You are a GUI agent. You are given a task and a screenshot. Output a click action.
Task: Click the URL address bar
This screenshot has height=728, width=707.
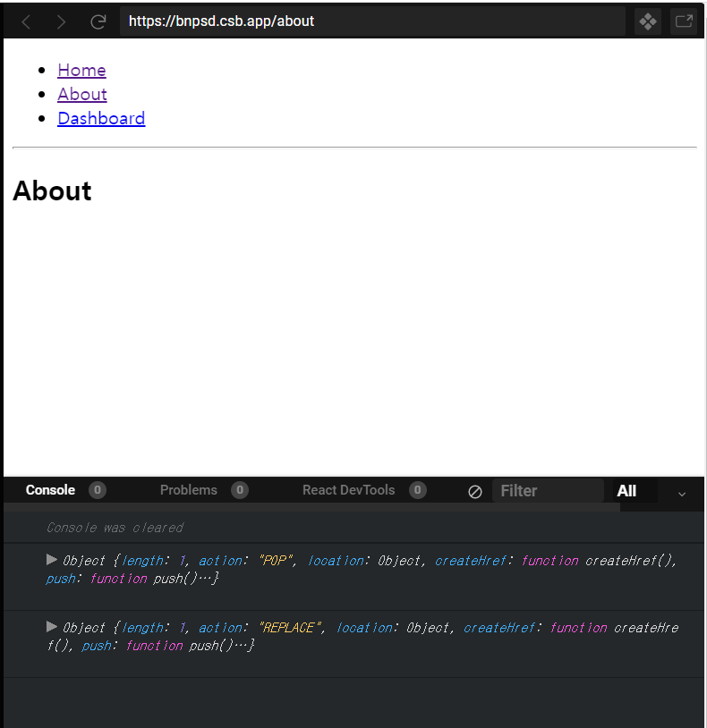pos(372,21)
